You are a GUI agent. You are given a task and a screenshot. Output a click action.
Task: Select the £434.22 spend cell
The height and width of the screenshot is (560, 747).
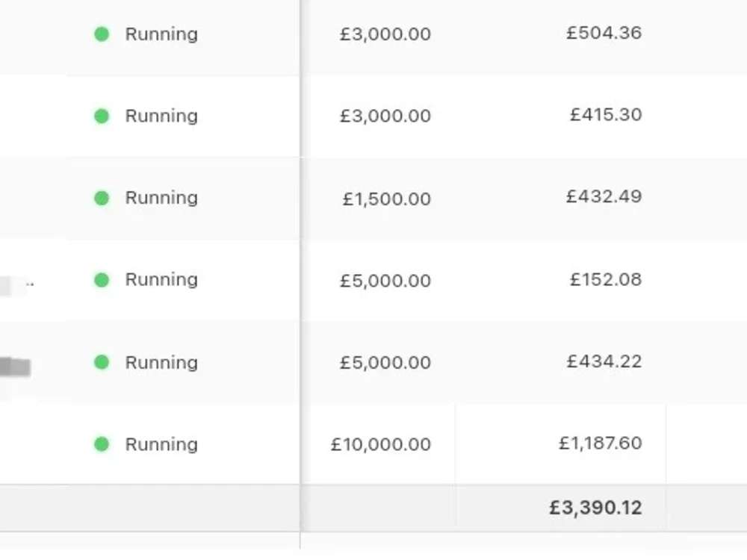(604, 361)
